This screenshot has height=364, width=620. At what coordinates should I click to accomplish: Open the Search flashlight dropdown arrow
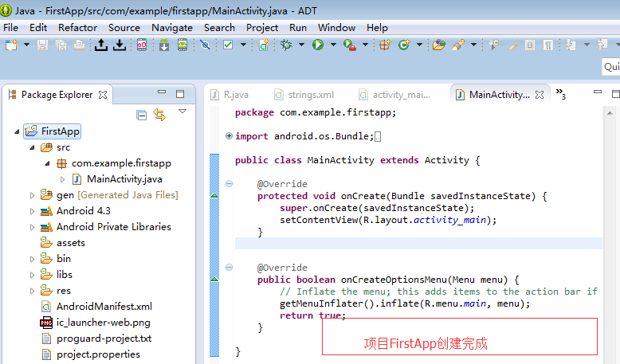473,45
